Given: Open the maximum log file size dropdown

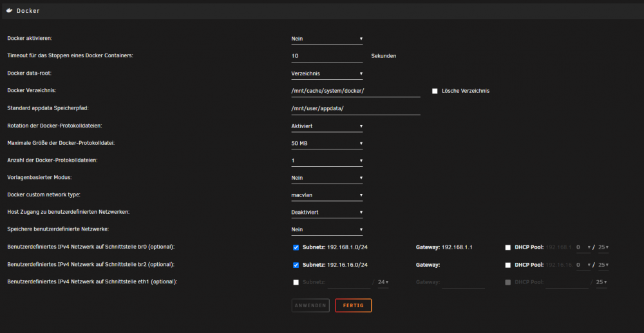Looking at the screenshot, I should pos(327,144).
